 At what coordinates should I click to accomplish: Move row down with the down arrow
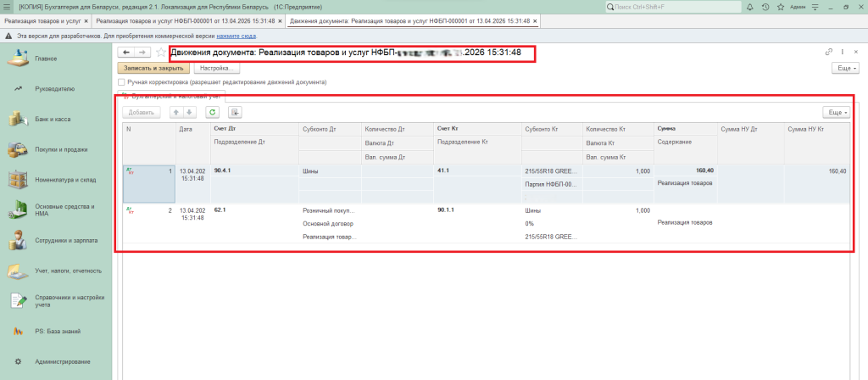[x=189, y=112]
